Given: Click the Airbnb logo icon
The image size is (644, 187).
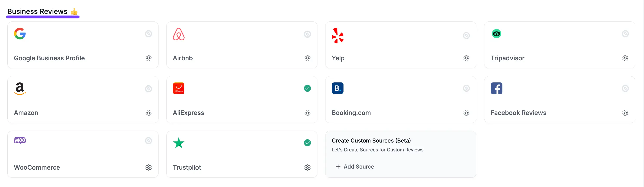Looking at the screenshot, I should point(179,34).
